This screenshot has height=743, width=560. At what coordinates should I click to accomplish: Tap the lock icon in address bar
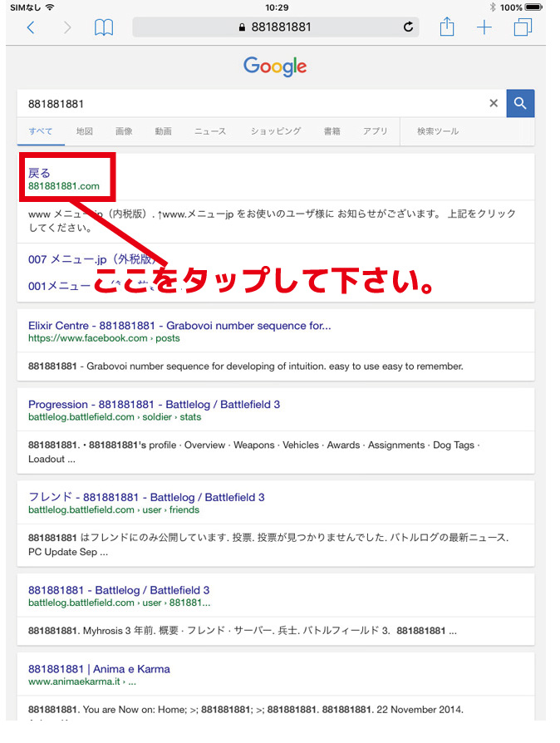click(242, 27)
